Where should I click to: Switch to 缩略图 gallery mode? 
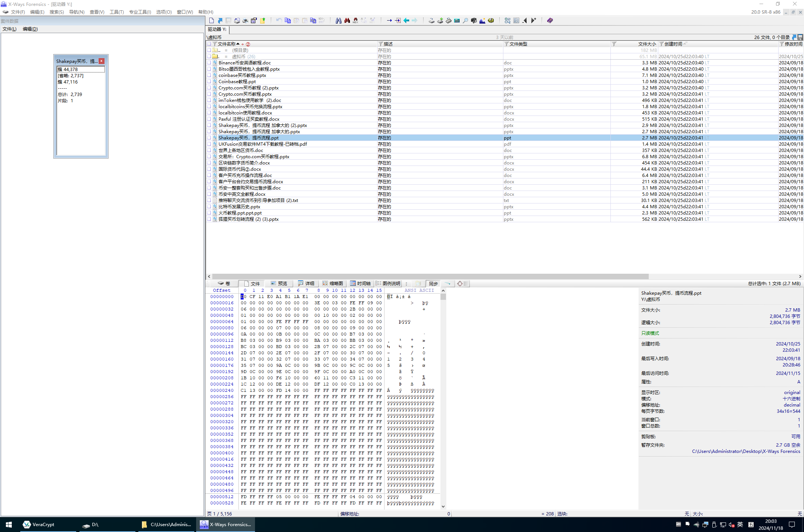(333, 284)
